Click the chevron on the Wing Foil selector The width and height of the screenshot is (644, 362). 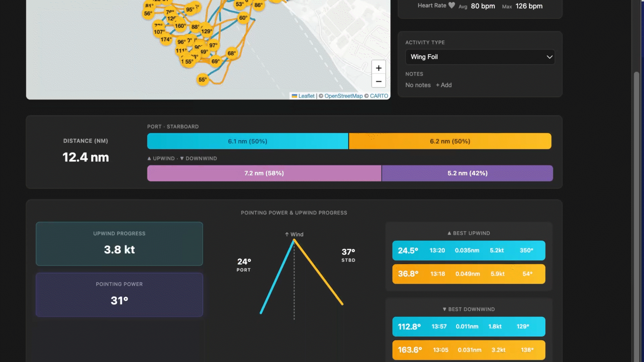(549, 57)
